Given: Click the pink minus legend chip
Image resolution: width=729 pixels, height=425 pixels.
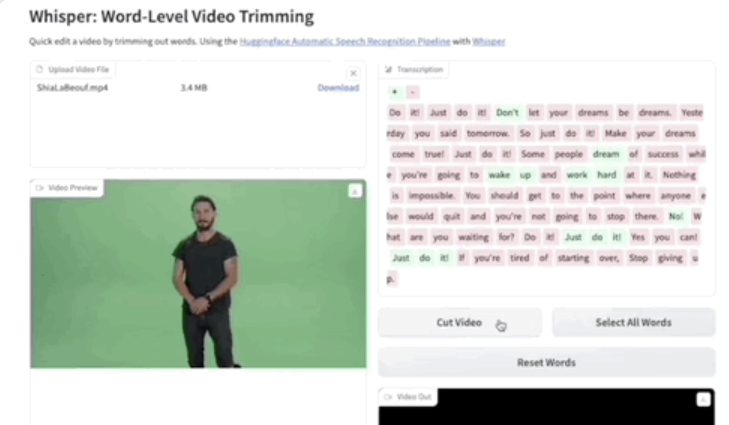Looking at the screenshot, I should pyautogui.click(x=413, y=92).
